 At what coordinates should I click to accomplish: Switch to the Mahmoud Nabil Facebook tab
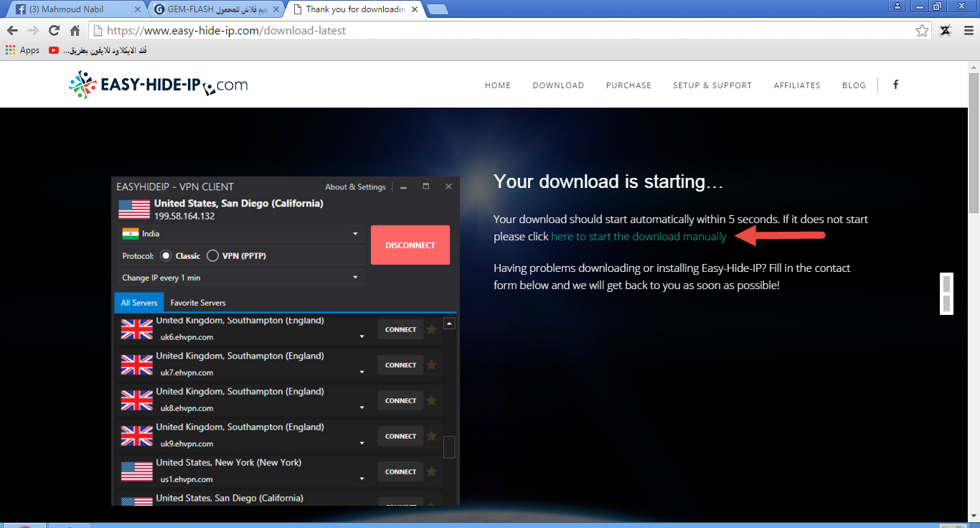(x=76, y=9)
